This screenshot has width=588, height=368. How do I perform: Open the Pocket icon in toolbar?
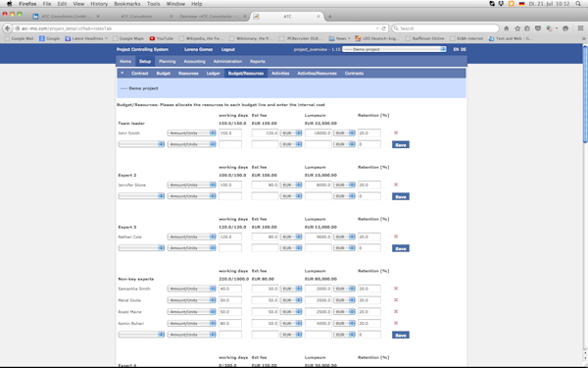pyautogui.click(x=538, y=28)
